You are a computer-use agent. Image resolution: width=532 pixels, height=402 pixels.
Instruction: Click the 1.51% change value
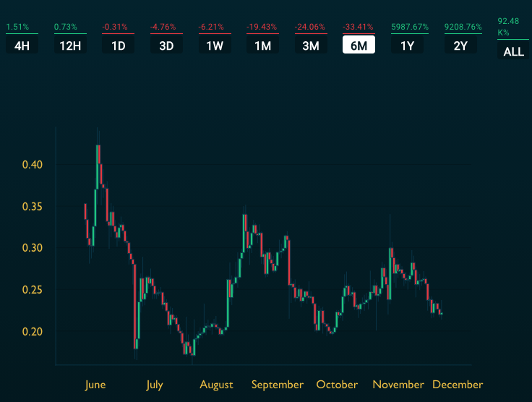(x=17, y=27)
